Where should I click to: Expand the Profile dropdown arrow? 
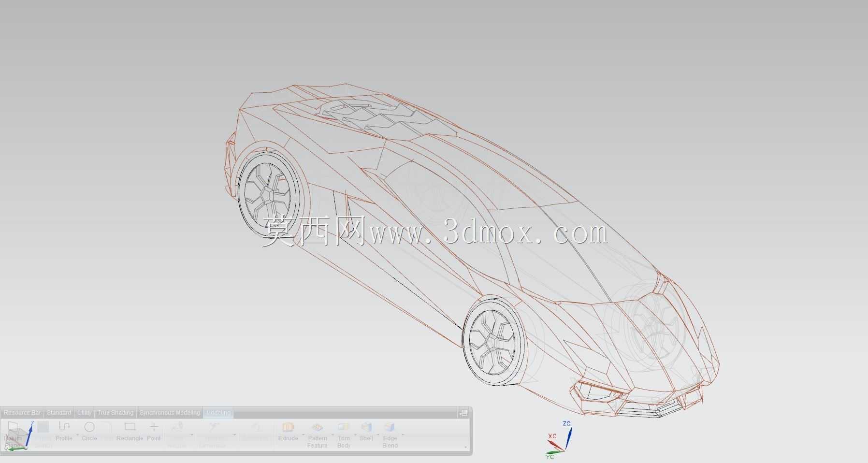click(77, 435)
